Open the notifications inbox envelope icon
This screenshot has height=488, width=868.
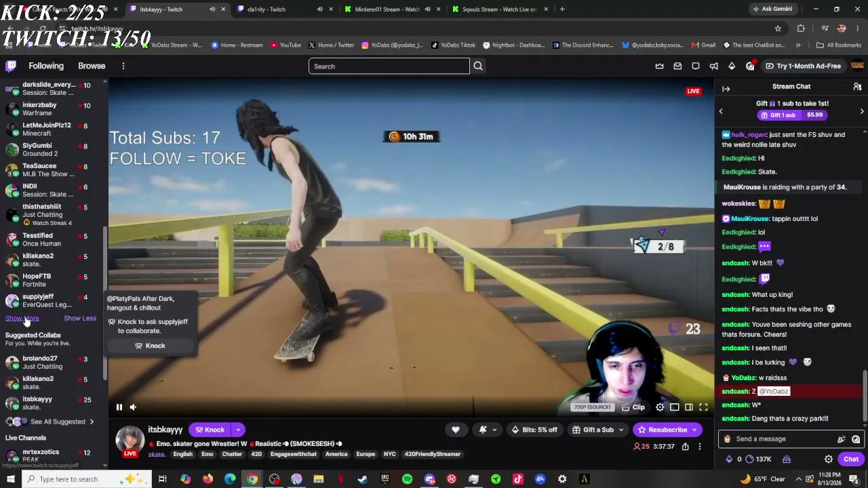(677, 66)
